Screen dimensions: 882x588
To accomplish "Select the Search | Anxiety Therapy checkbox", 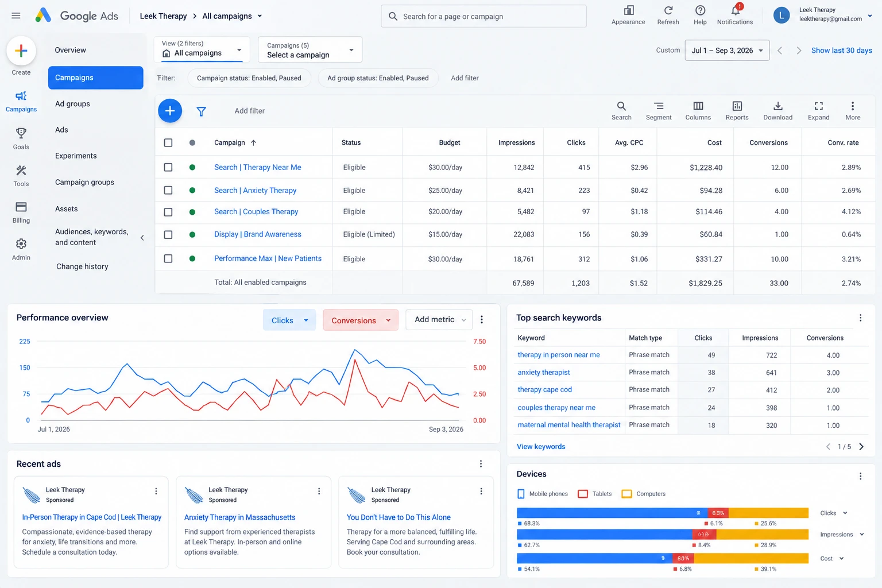I will (x=168, y=190).
